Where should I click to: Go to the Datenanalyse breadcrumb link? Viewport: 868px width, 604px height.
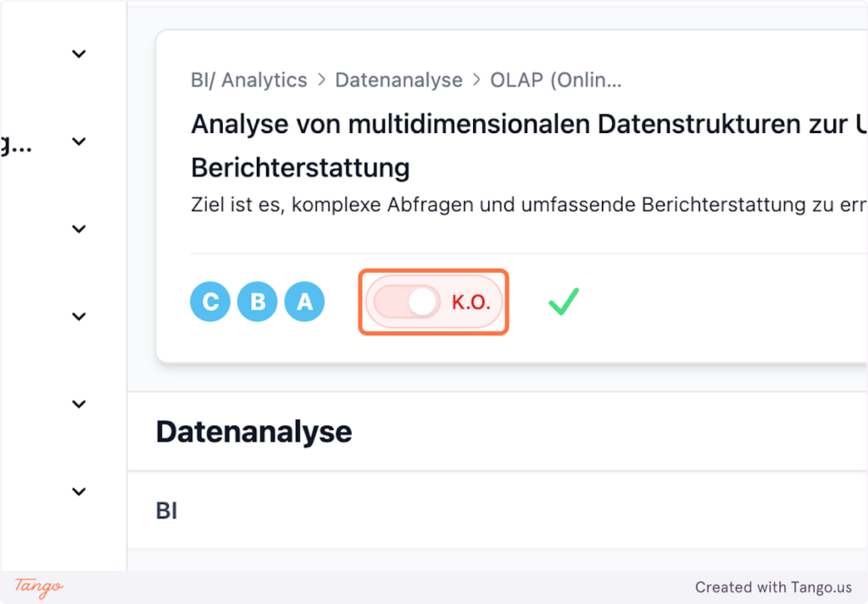398,80
